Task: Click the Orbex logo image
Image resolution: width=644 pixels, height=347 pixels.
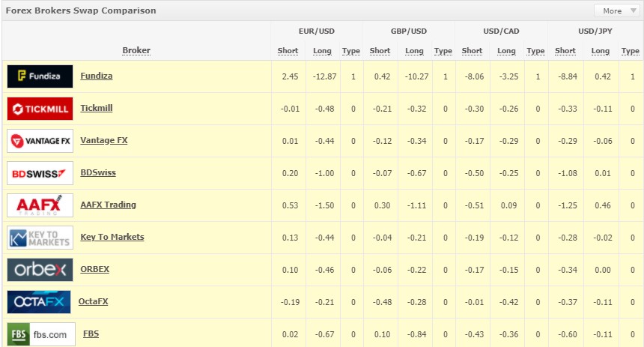Action: click(x=40, y=270)
